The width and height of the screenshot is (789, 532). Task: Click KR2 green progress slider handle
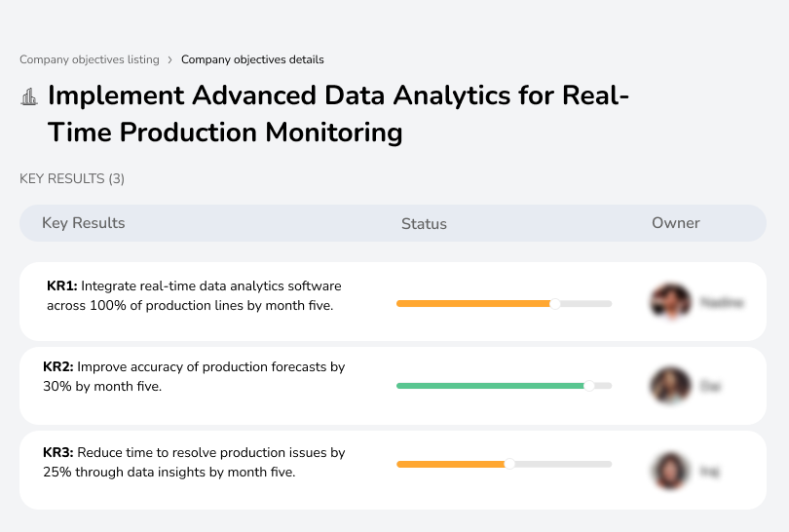(x=588, y=386)
